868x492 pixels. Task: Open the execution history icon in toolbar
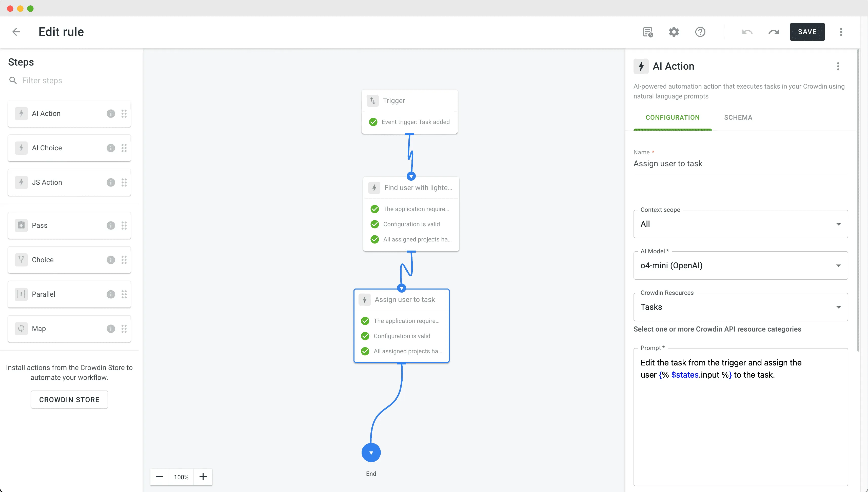pyautogui.click(x=647, y=32)
